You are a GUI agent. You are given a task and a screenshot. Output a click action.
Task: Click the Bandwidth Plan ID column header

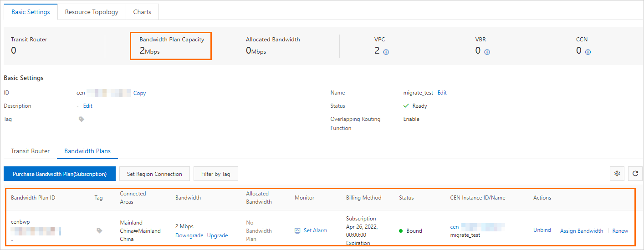tap(33, 198)
